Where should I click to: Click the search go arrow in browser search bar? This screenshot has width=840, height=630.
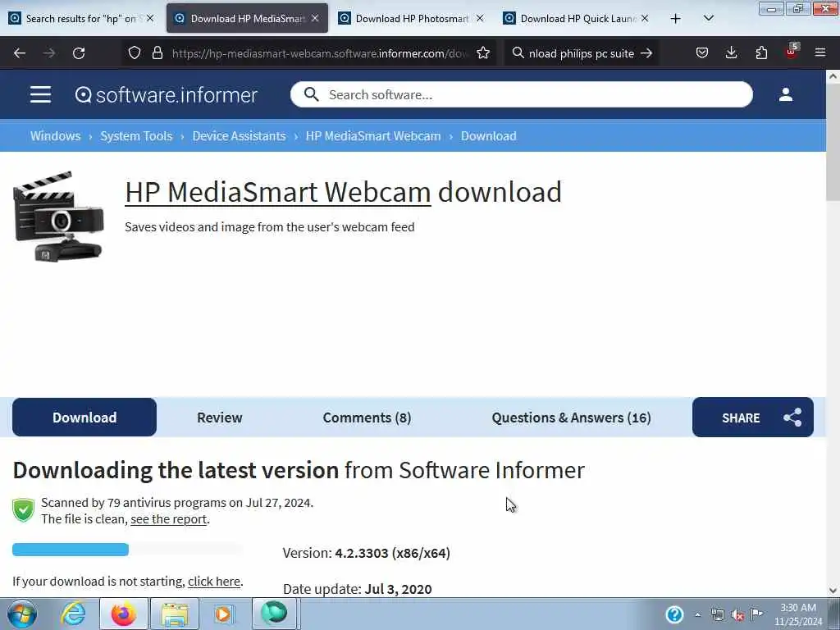tap(646, 53)
